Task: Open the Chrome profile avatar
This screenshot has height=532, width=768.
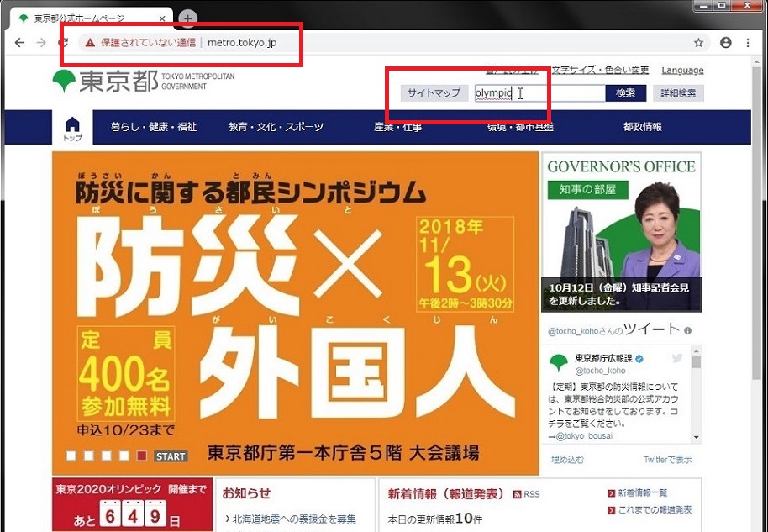Action: 725,43
